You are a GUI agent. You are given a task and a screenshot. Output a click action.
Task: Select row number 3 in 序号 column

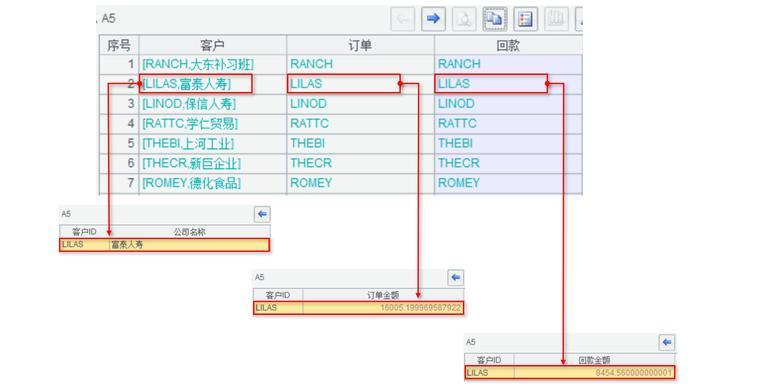tap(119, 104)
